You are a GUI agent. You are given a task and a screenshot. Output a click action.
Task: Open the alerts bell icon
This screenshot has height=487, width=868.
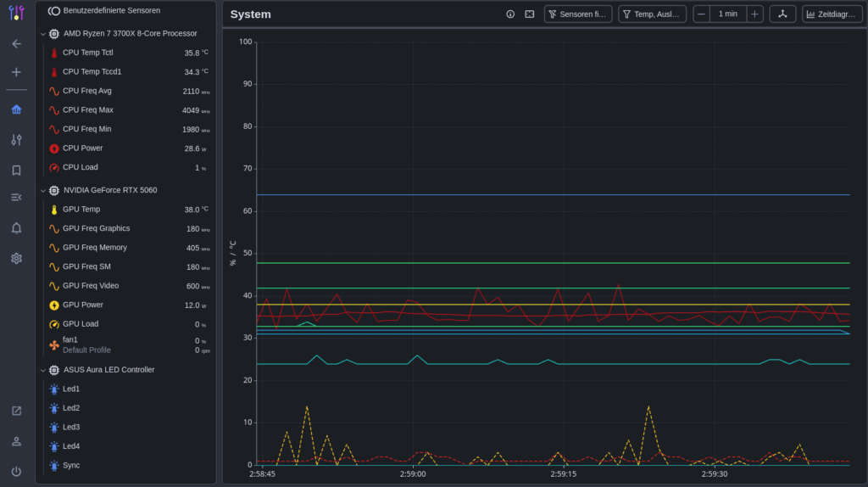(x=16, y=228)
